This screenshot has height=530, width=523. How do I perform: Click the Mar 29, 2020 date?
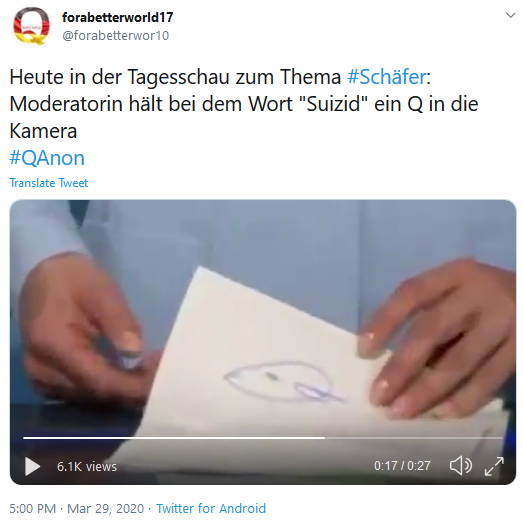(105, 508)
